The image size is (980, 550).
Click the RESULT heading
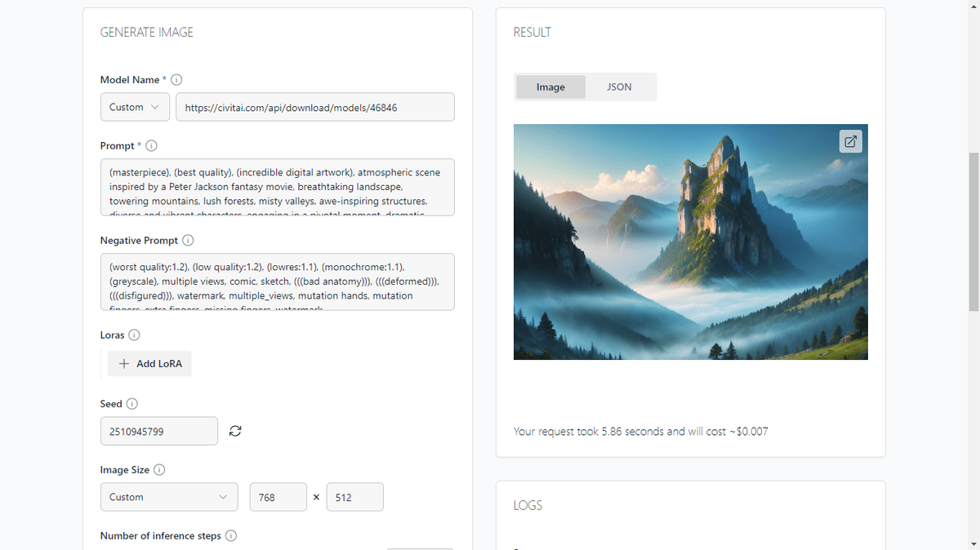click(x=532, y=33)
